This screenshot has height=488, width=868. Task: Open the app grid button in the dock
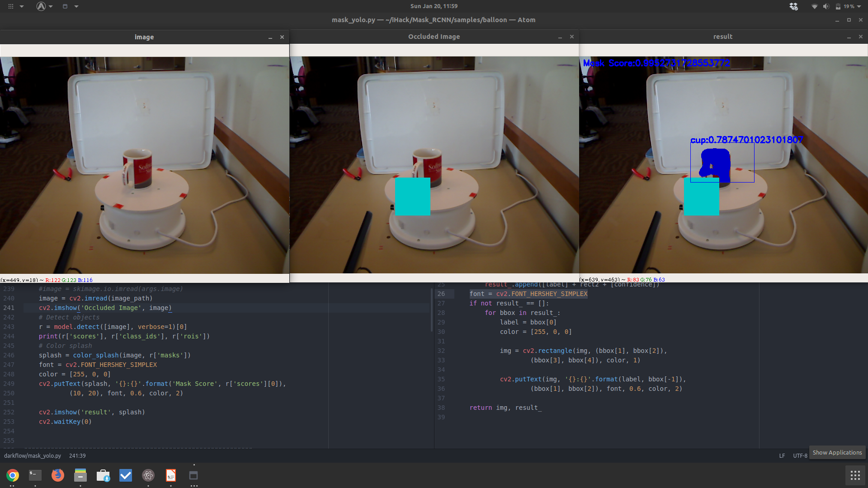[x=855, y=475]
